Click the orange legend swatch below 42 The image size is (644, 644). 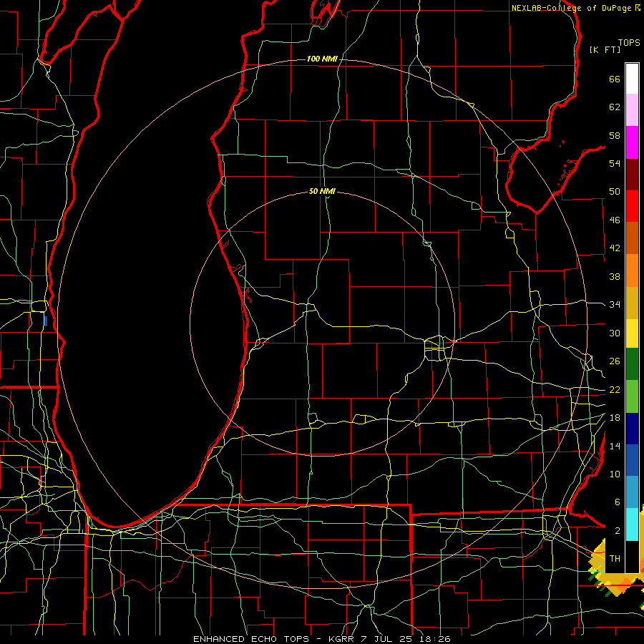click(632, 270)
